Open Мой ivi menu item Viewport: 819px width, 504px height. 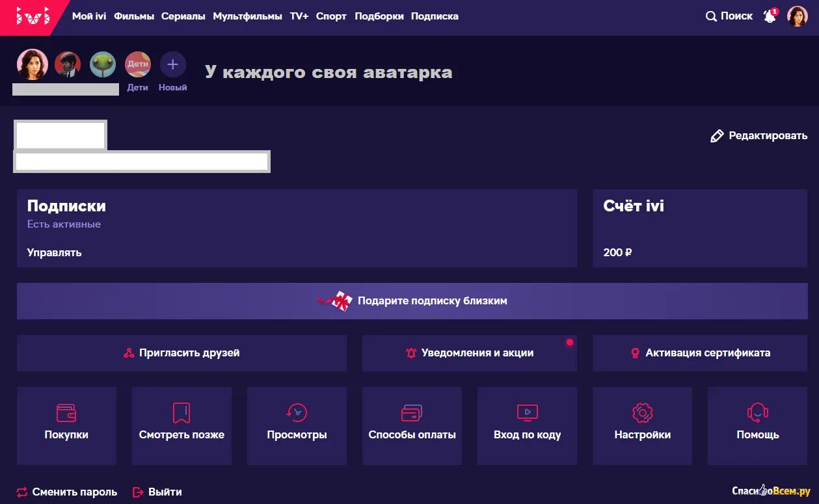point(89,16)
